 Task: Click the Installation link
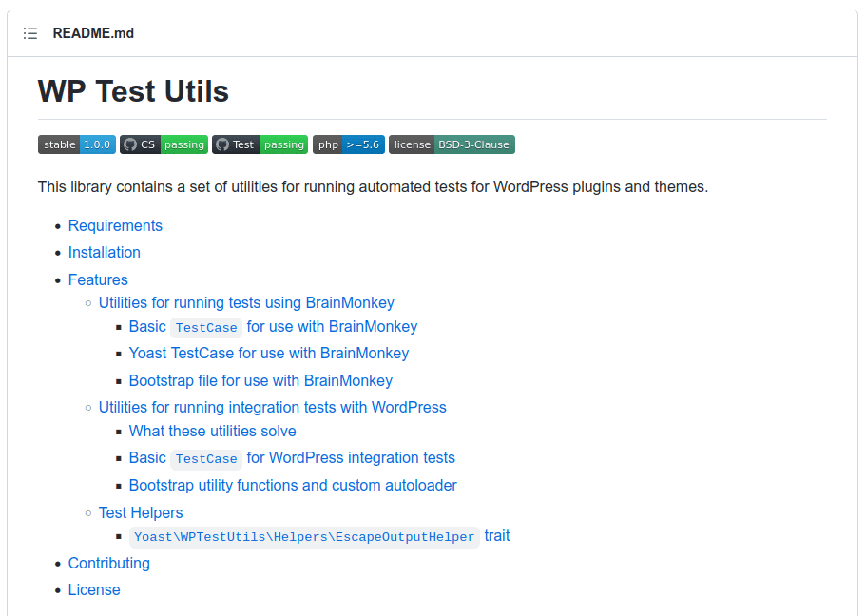point(104,252)
